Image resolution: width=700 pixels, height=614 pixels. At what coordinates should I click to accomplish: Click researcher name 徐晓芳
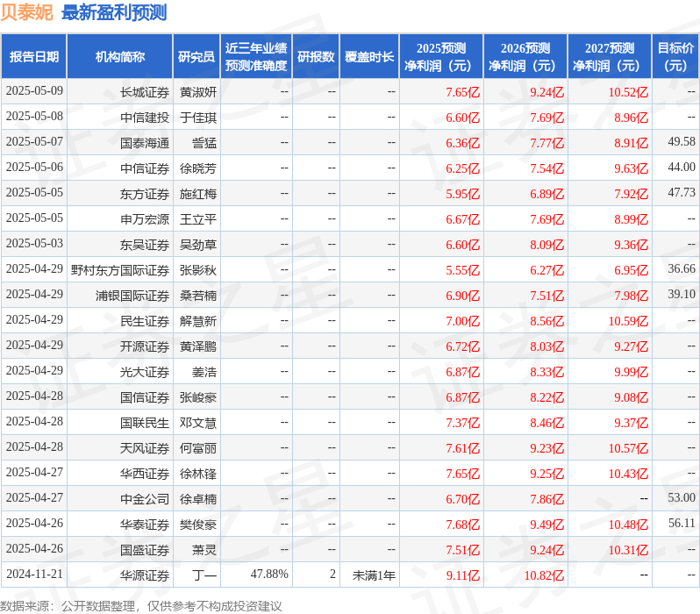[198, 168]
